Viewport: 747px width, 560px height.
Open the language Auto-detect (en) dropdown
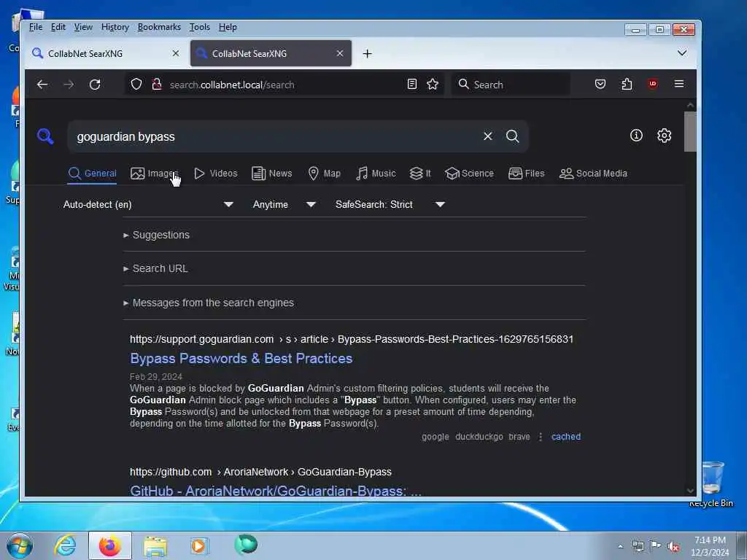pos(148,205)
